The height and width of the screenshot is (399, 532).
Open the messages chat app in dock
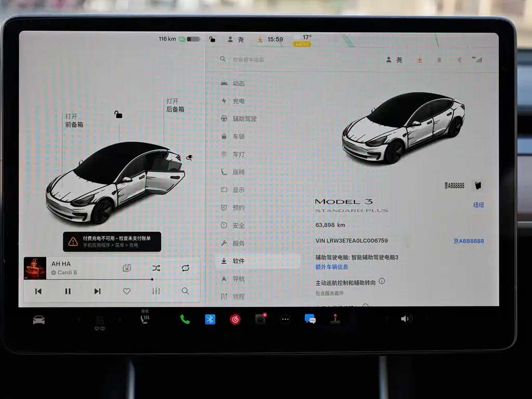pyautogui.click(x=310, y=320)
